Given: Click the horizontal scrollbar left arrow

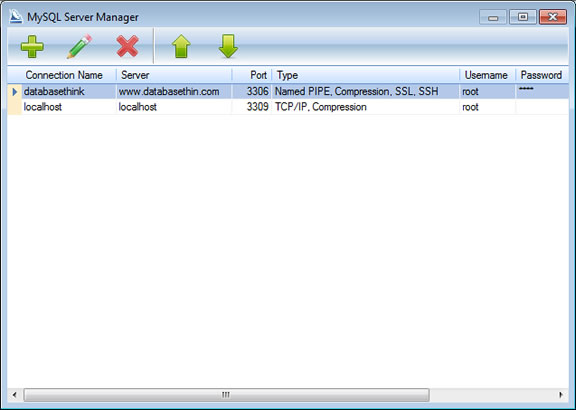Looking at the screenshot, I should [x=15, y=395].
